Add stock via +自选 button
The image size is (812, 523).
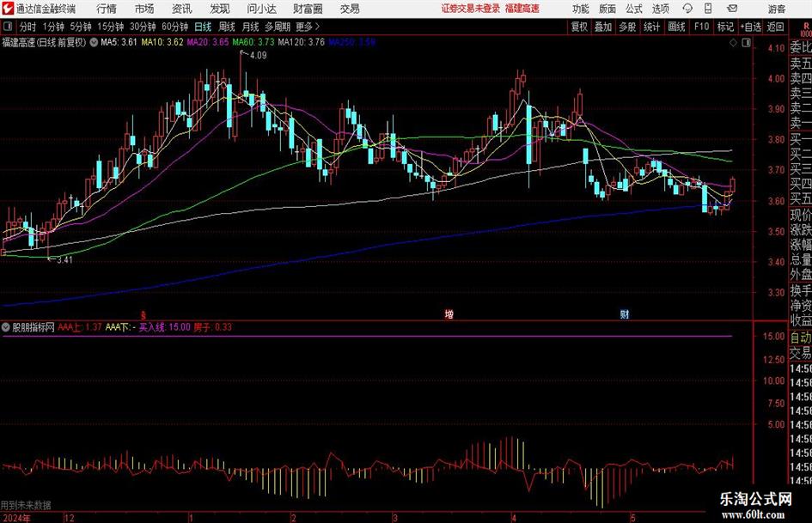(x=750, y=27)
